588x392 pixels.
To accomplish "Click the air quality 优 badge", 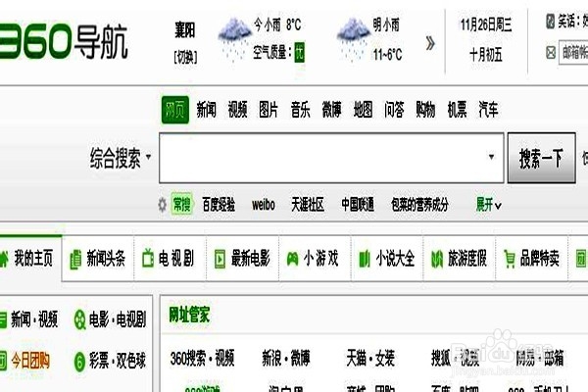I will click(x=299, y=53).
